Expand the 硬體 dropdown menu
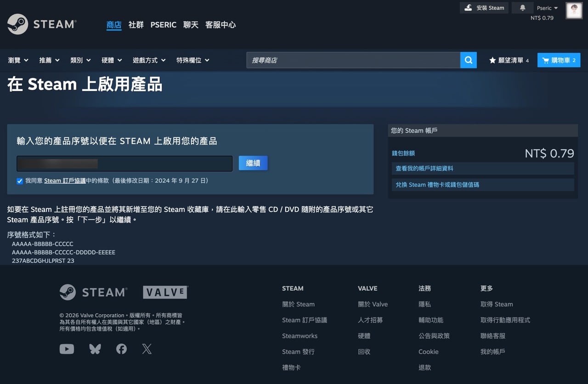The image size is (588, 384). click(112, 60)
